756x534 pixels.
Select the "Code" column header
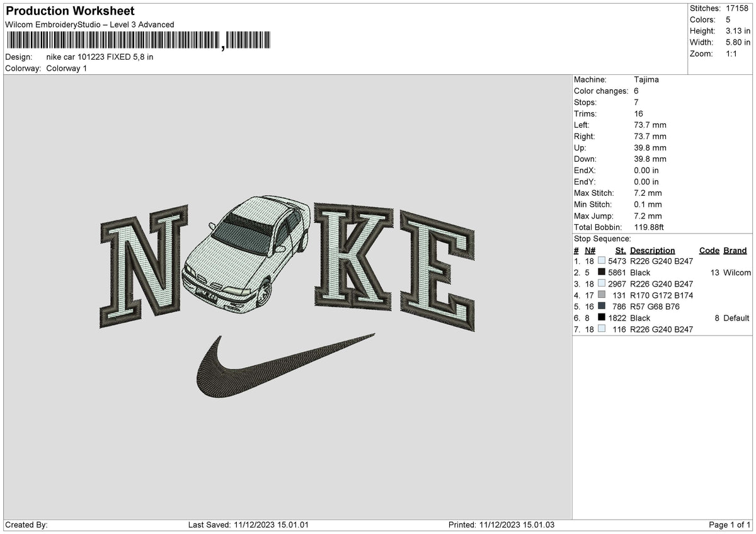pos(709,251)
